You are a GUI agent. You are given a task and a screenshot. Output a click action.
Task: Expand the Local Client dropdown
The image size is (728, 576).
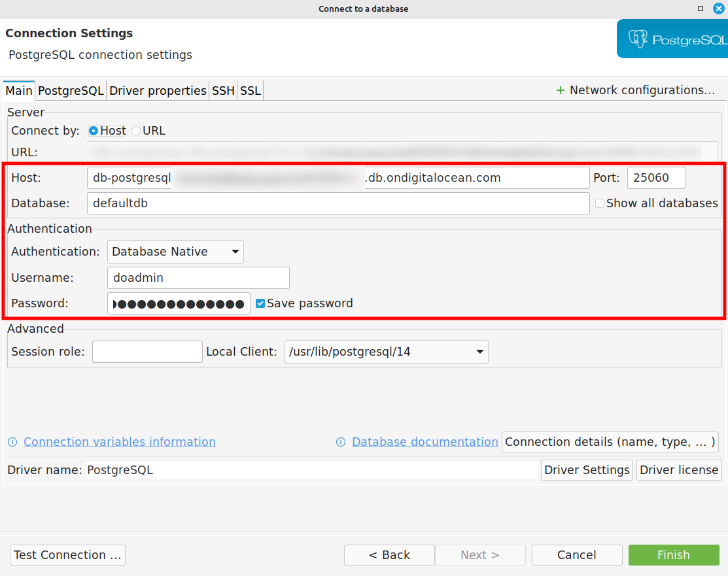386,352
